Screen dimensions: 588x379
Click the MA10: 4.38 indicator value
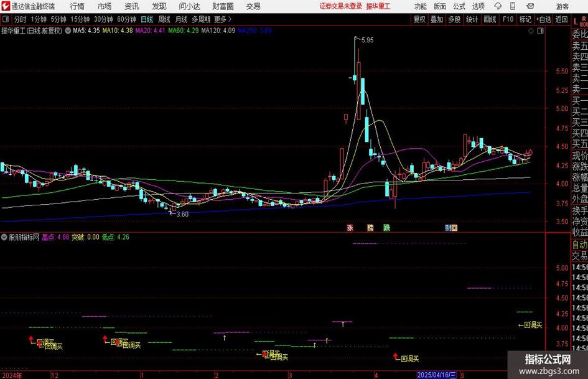tap(118, 30)
